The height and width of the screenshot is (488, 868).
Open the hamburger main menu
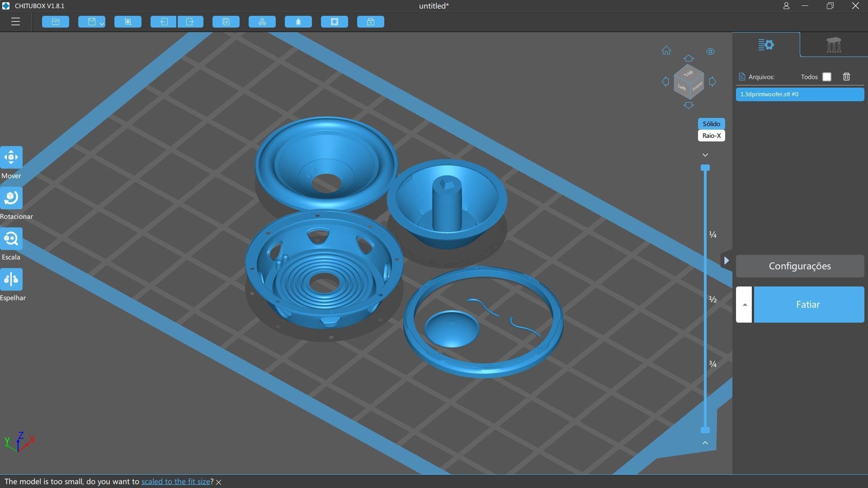(15, 22)
